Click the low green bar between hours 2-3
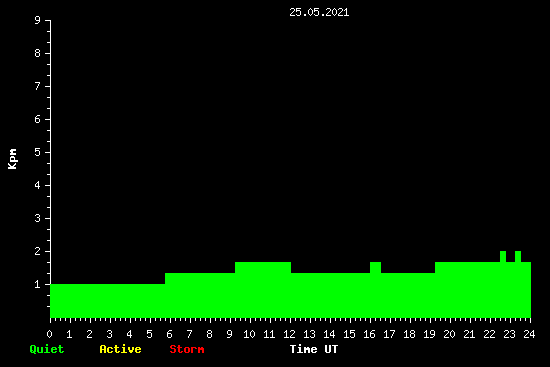This screenshot has width=550, height=367. [100, 301]
